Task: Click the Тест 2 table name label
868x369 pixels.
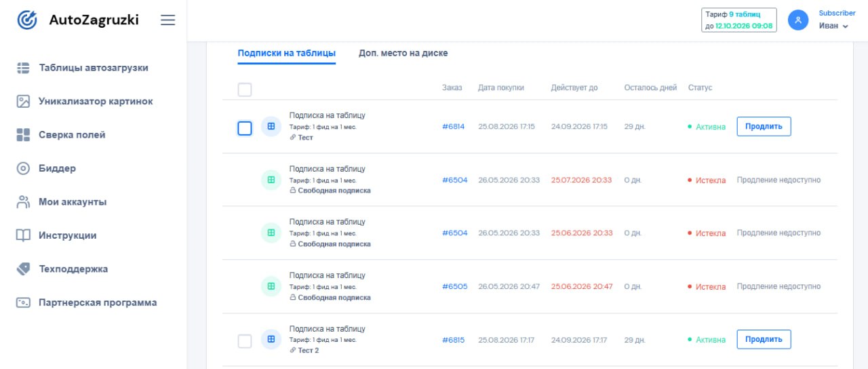Action: pyautogui.click(x=309, y=351)
